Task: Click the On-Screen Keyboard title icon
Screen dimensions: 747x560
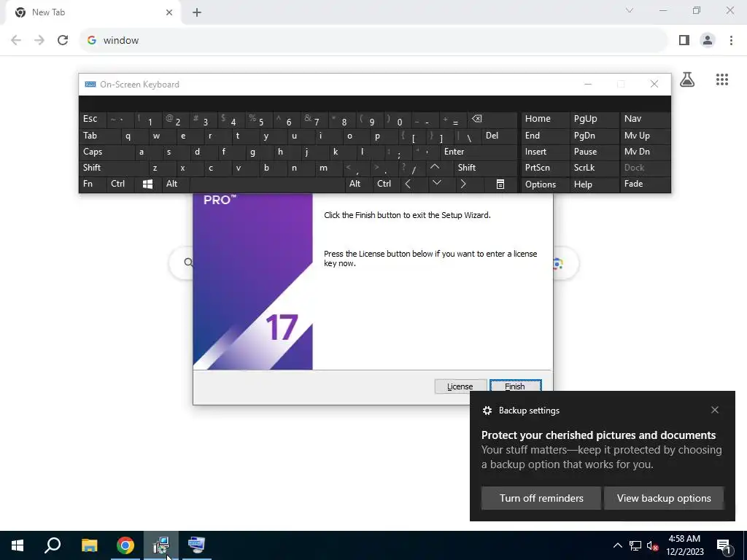Action: (90, 85)
